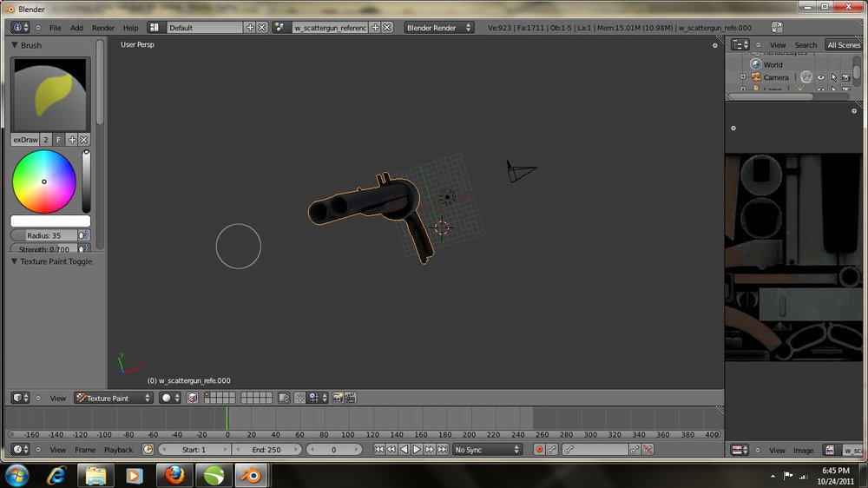Pick a color on the brush color wheel
Screen dimensions: 868x488
click(44, 181)
